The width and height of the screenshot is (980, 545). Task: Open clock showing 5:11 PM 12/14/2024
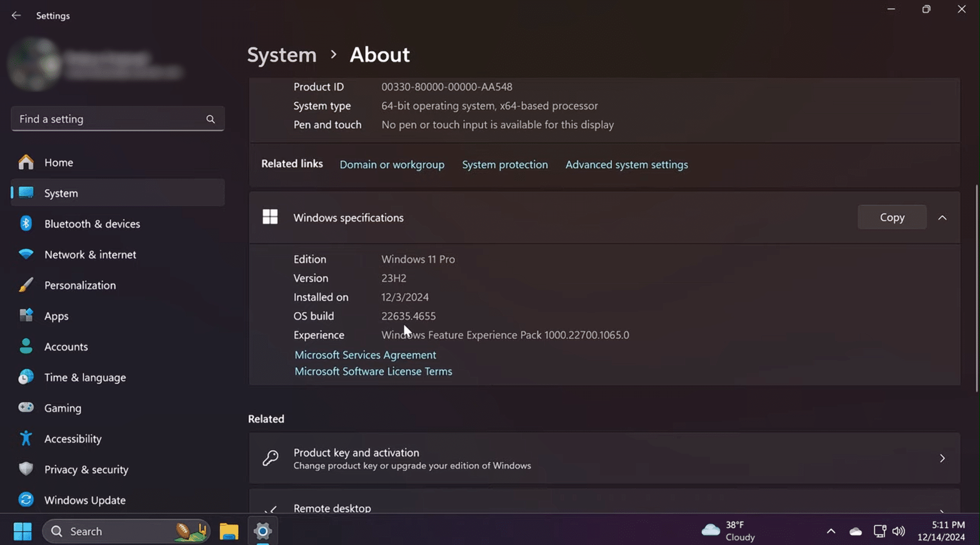(941, 531)
